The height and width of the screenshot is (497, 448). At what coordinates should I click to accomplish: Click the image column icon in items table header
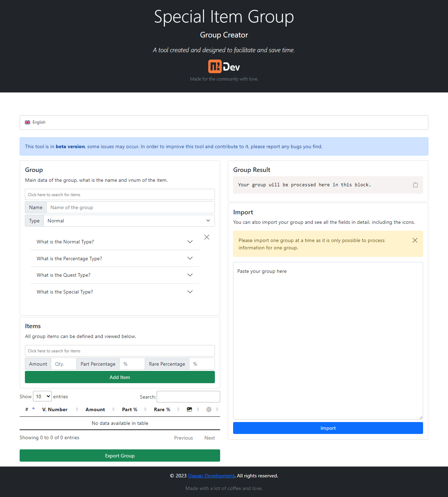(x=189, y=409)
